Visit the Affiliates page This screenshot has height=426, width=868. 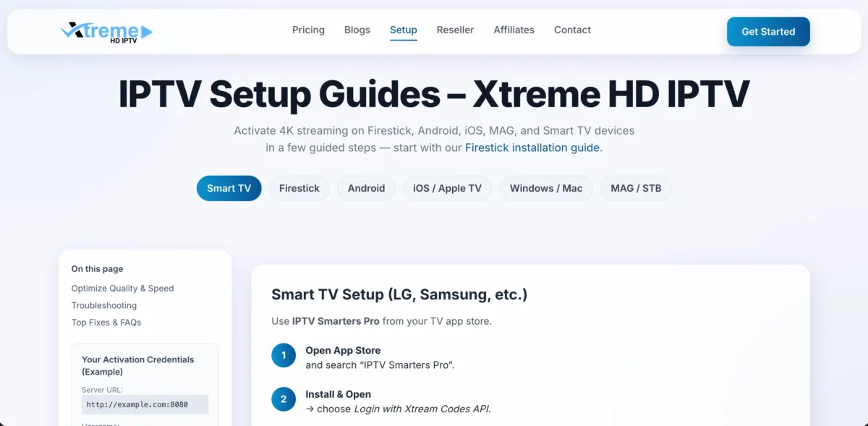[514, 30]
